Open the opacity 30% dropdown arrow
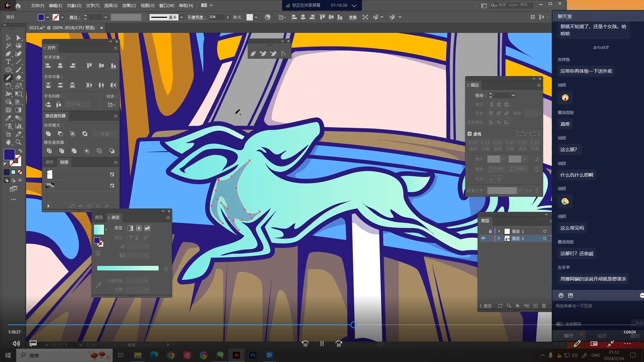 [x=228, y=17]
